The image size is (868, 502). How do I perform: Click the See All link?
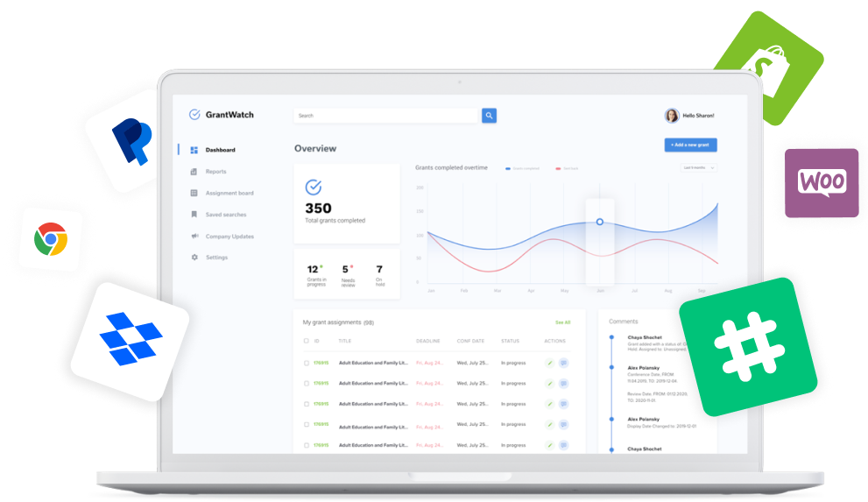coord(563,322)
